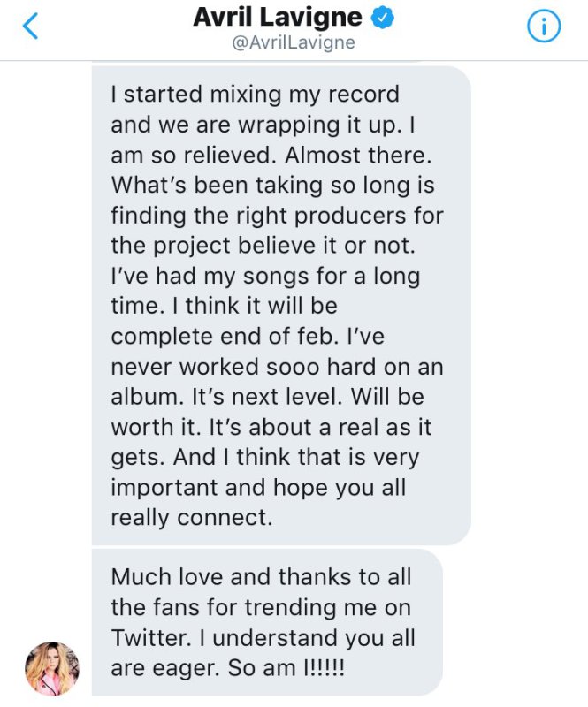Tap the sender's profile avatar beside the last message
Image resolution: width=588 pixels, height=707 pixels.
[52, 669]
